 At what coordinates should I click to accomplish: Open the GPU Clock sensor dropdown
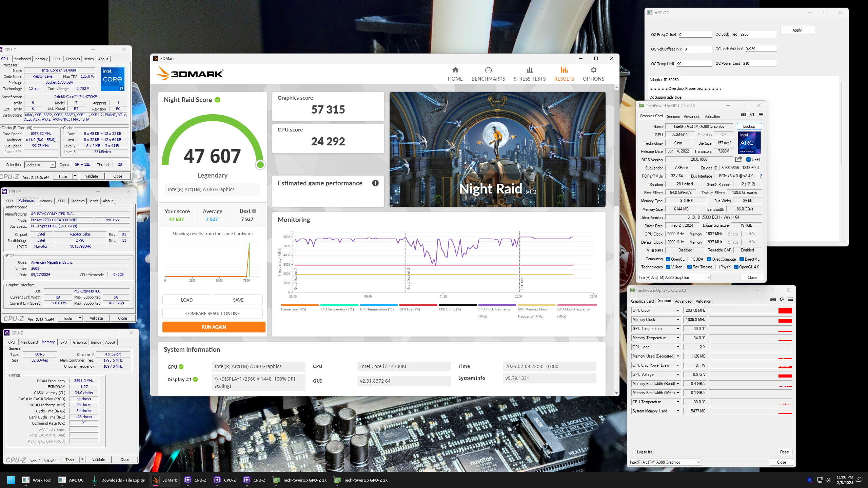pos(678,310)
